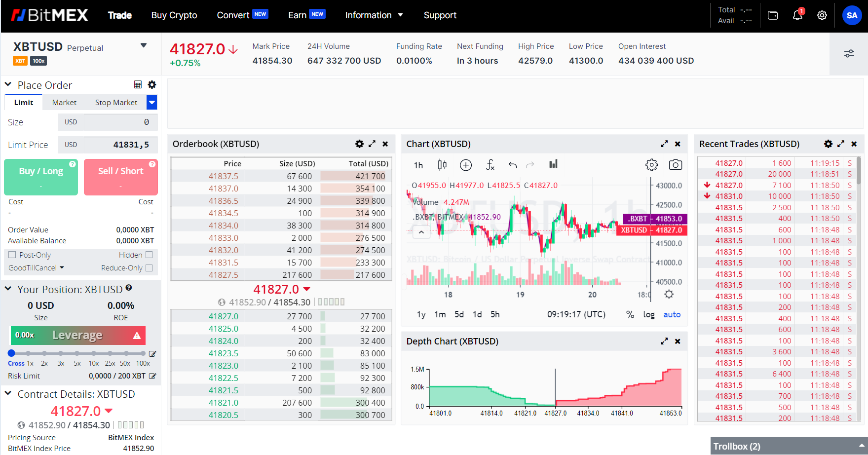Image resolution: width=868 pixels, height=455 pixels.
Task: Expand the Chart panel to fullscreen
Action: click(664, 144)
